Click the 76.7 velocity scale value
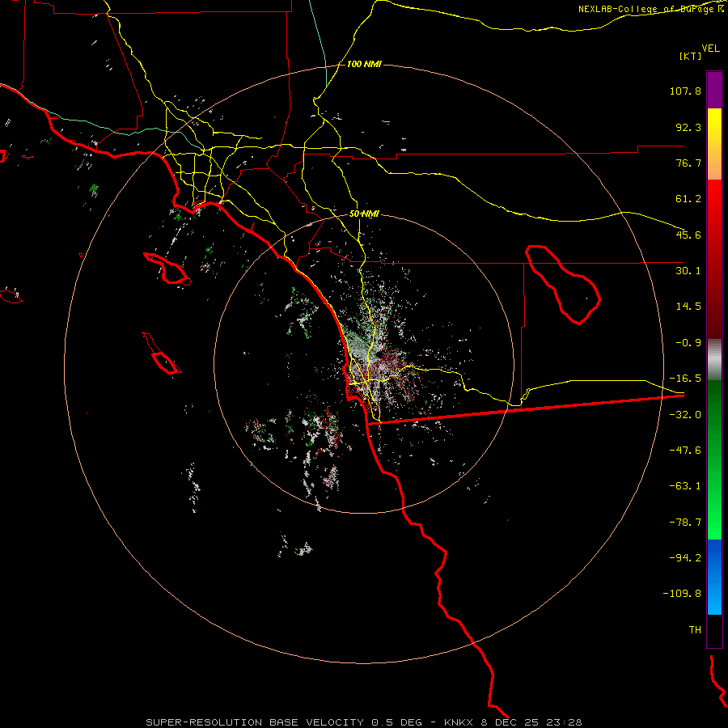Viewport: 728px width, 728px height. 688,163
